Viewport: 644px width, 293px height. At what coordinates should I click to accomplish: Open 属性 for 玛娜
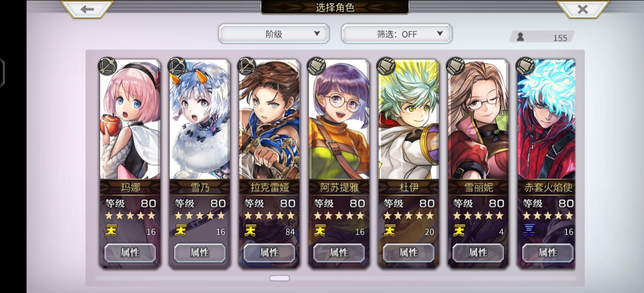(x=130, y=253)
